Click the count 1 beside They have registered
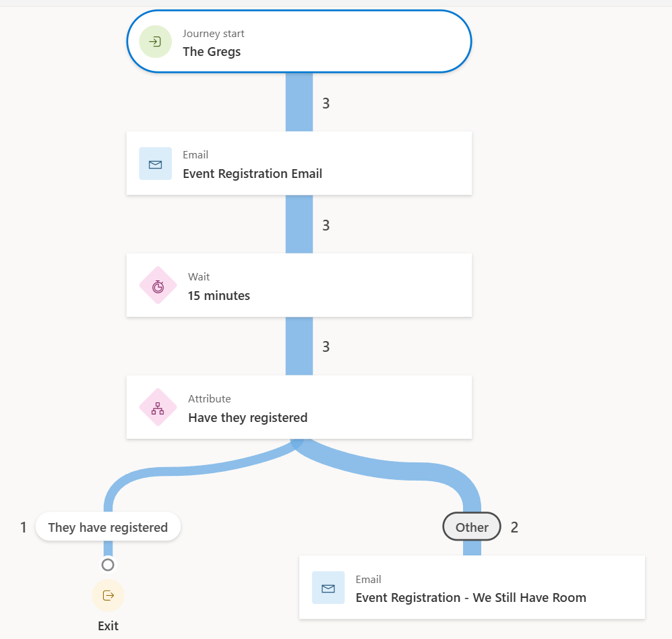The width and height of the screenshot is (672, 639). 23,527
